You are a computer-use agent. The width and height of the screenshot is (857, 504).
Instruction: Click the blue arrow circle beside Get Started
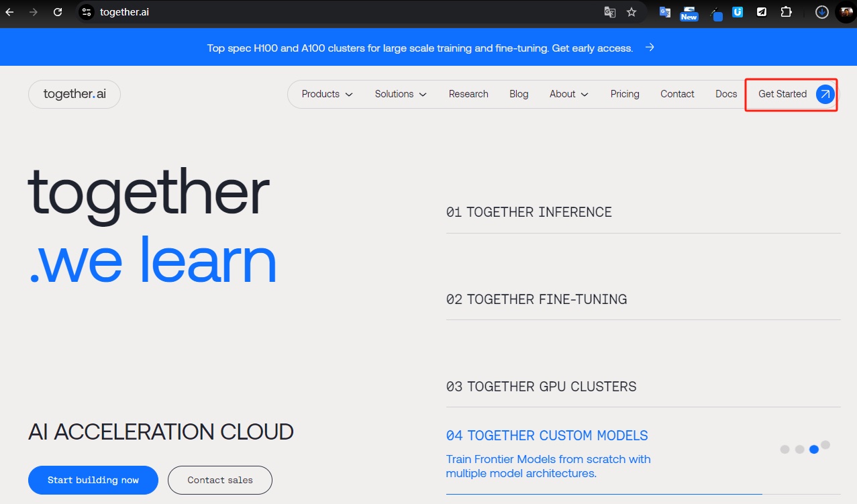point(825,94)
